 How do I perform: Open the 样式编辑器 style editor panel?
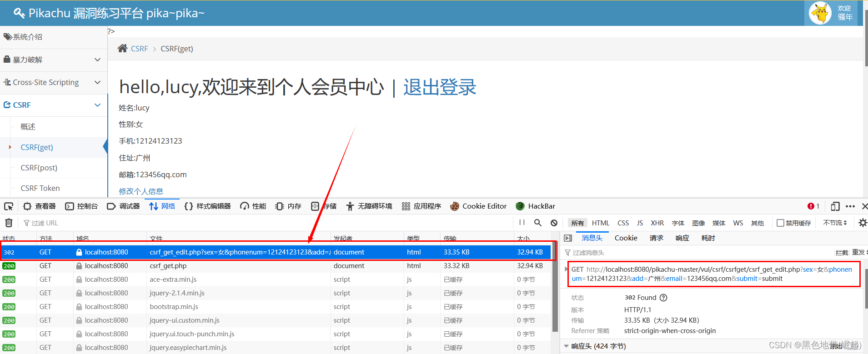click(208, 206)
